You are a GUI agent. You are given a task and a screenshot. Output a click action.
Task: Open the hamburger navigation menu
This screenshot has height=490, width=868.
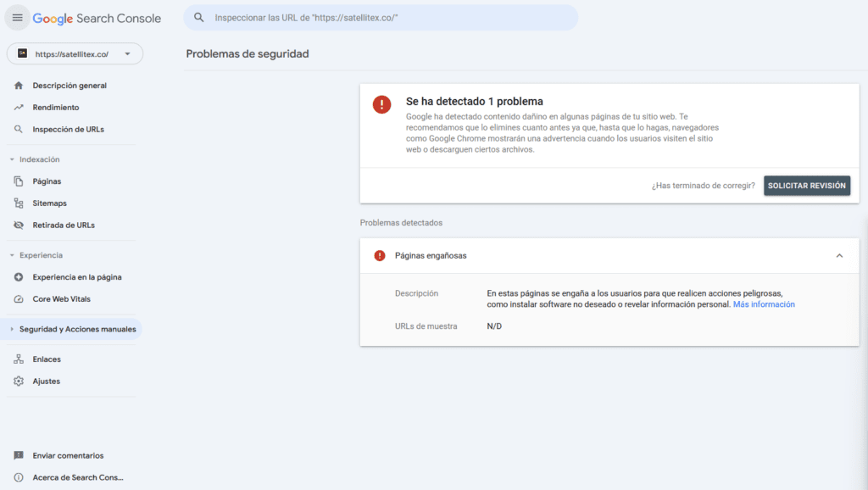[x=17, y=17]
